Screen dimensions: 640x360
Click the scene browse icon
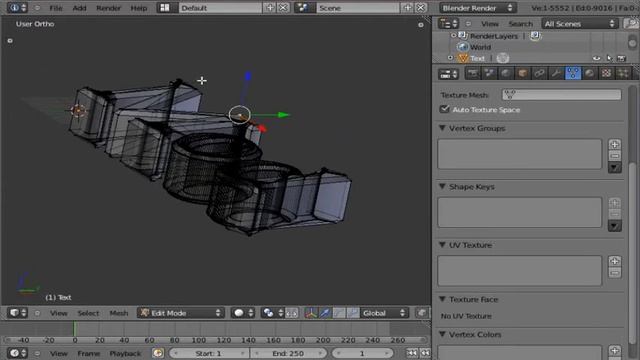coord(303,8)
